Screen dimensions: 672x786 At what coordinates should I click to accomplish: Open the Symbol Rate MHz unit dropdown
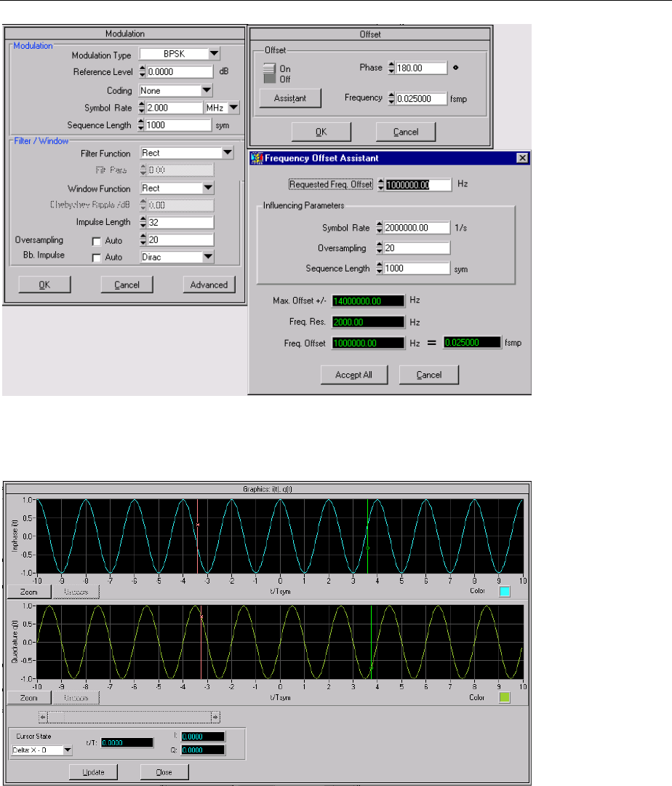[234, 107]
